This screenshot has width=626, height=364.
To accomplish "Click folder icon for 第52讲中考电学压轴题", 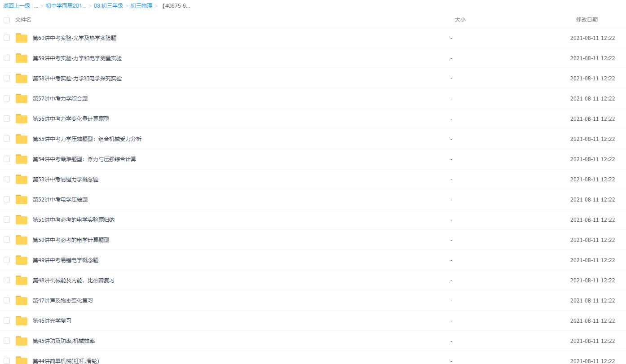I will [22, 200].
